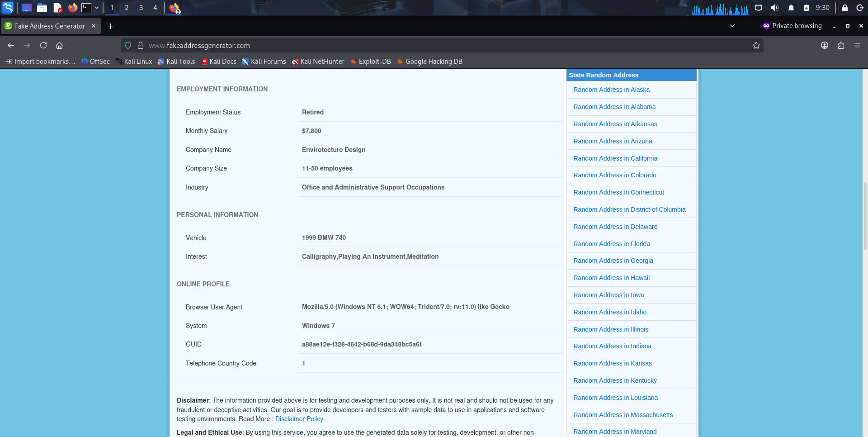
Task: Select the Fake Address Generator tab
Action: [x=51, y=26]
